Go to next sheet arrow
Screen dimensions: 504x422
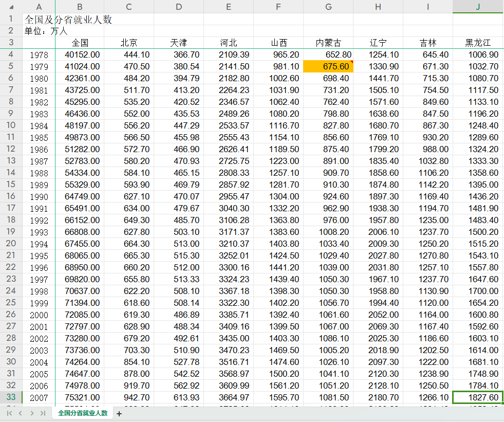click(x=32, y=413)
